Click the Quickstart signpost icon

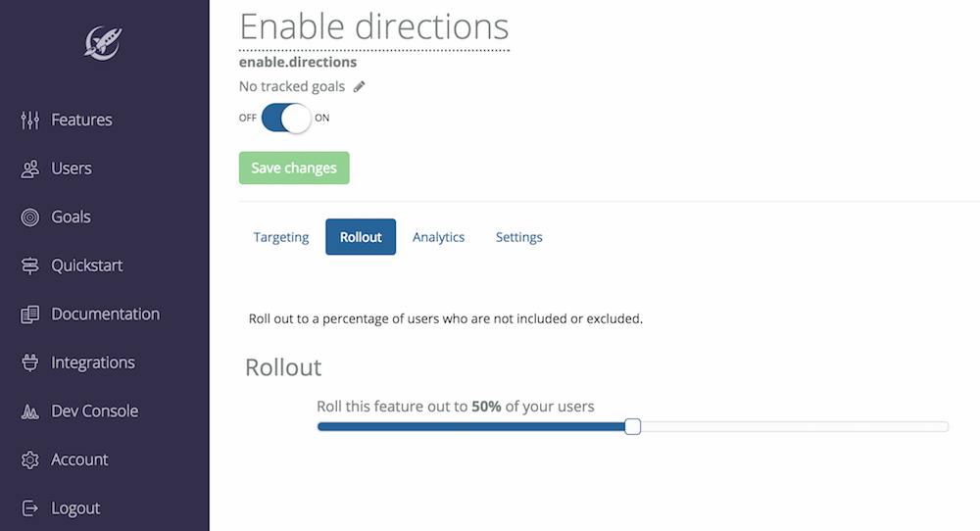coord(29,265)
